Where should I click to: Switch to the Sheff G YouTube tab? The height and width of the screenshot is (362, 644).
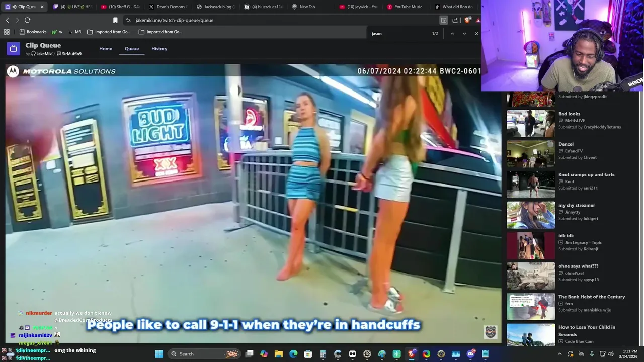coord(119,7)
